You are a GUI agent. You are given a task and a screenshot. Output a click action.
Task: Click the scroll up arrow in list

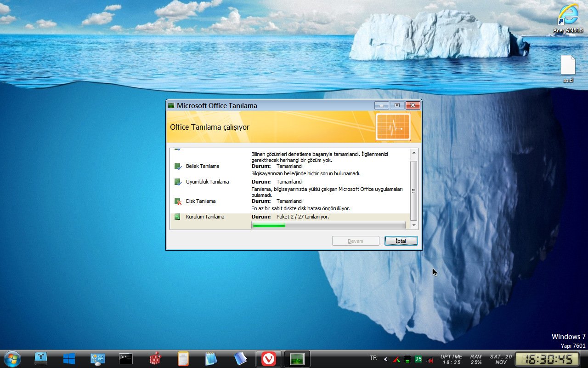point(413,153)
